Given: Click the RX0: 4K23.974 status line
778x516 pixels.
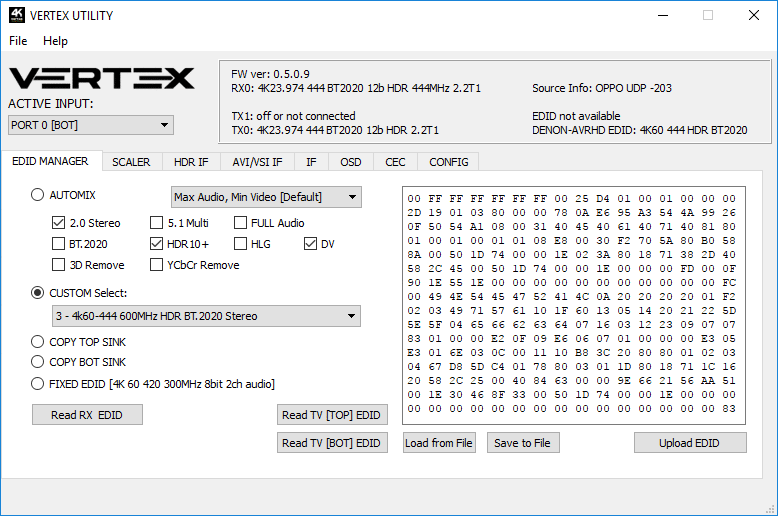Looking at the screenshot, I should tap(356, 88).
